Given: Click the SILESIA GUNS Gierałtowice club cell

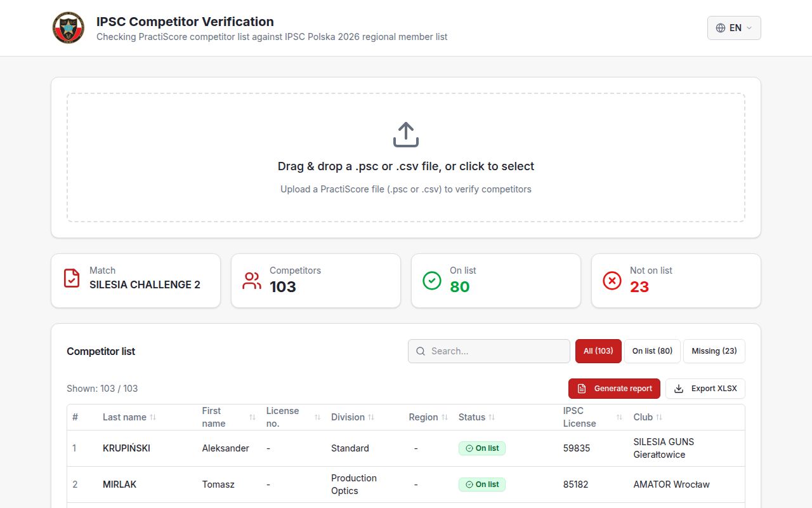Looking at the screenshot, I should click(664, 448).
